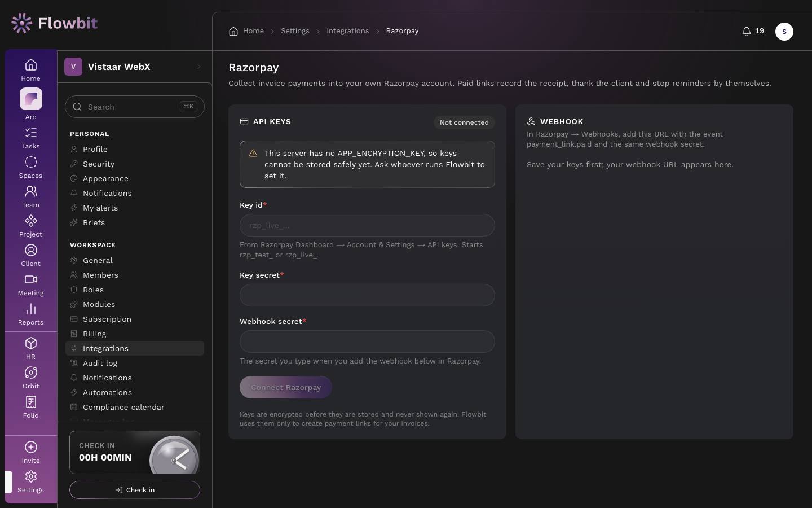Open notifications bell showing 19
Screen dimensions: 812x508
point(753,31)
